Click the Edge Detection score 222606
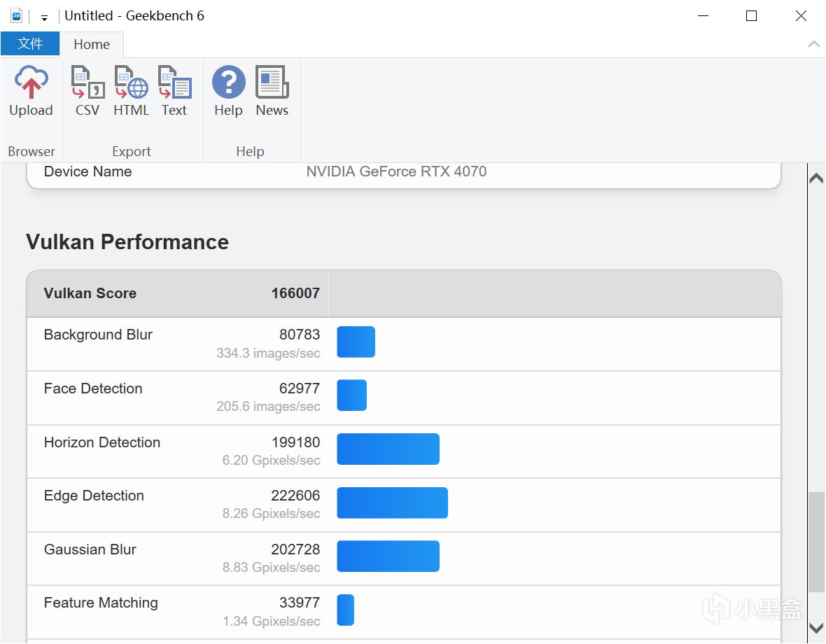Screen dimensions: 826x644 (x=295, y=496)
